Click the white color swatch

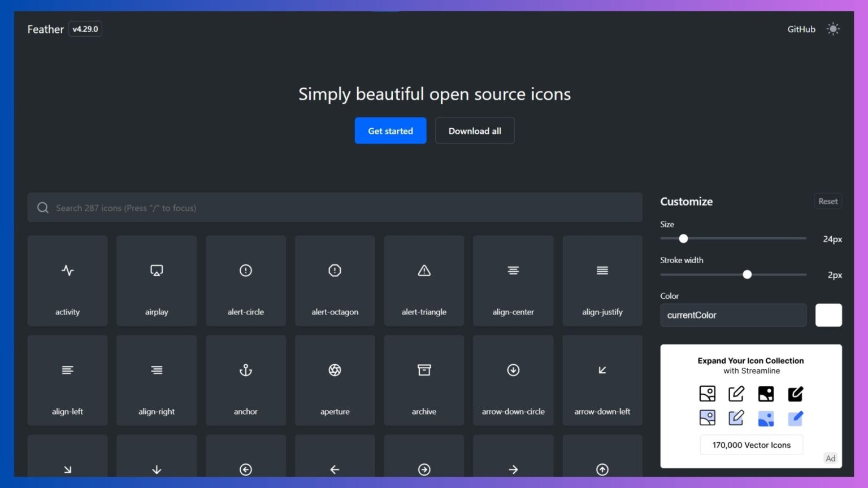pos(828,315)
